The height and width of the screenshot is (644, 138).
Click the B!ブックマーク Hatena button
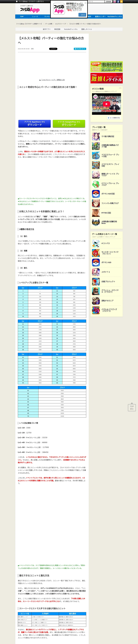pos(80,49)
